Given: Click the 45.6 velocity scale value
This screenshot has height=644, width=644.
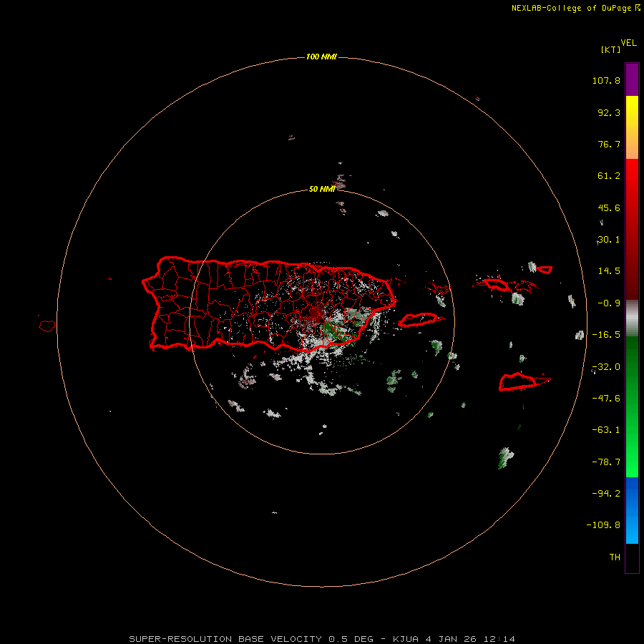Looking at the screenshot, I should 609,208.
